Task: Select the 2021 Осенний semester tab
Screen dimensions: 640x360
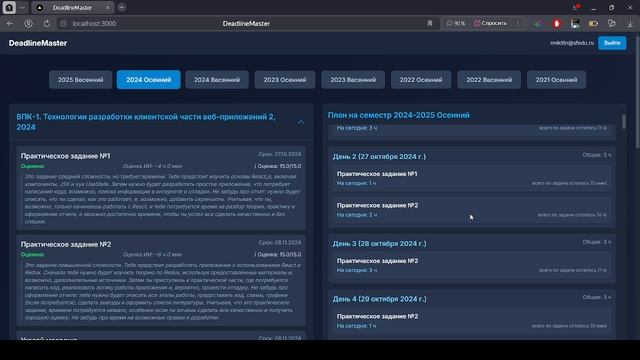Action: pos(556,80)
